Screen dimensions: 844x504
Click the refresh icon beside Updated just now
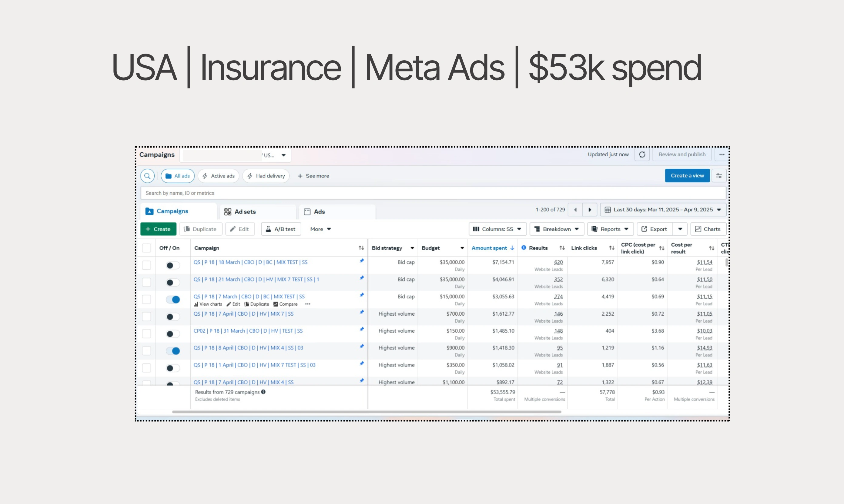[x=642, y=154]
